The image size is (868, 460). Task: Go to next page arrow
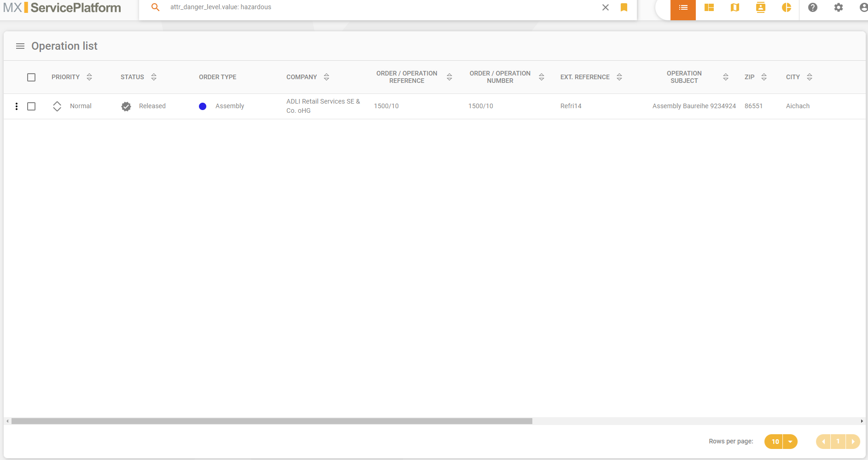coord(853,442)
